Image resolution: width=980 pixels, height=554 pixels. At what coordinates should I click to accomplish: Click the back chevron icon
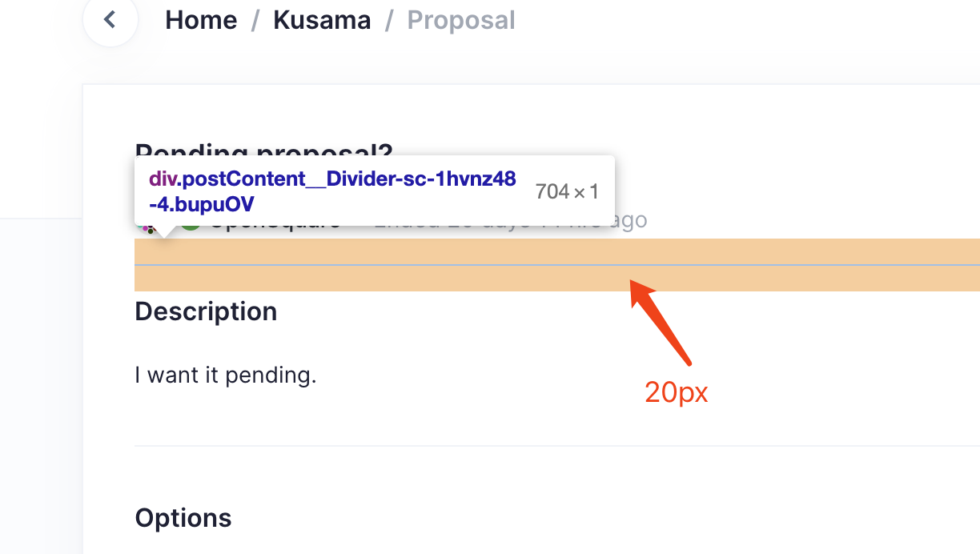click(x=110, y=19)
